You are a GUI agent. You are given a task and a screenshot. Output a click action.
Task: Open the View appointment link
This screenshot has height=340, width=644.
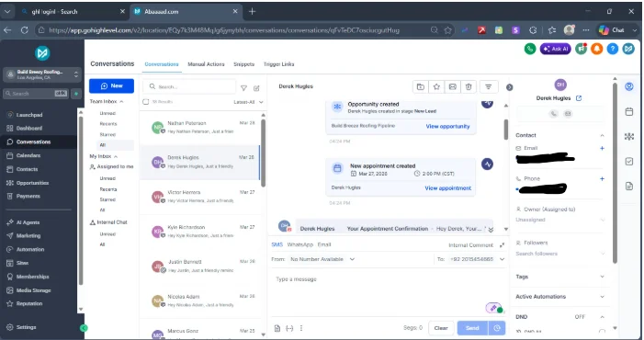tap(447, 188)
